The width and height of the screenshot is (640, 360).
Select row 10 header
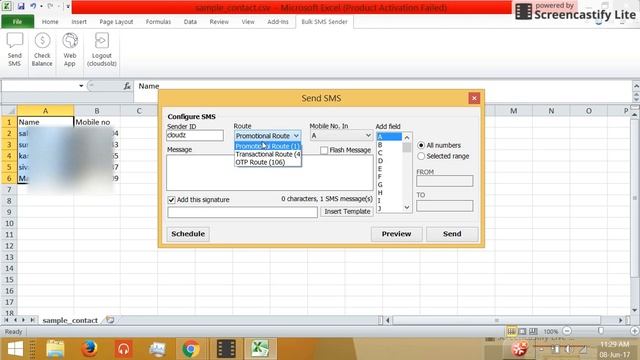(9, 223)
